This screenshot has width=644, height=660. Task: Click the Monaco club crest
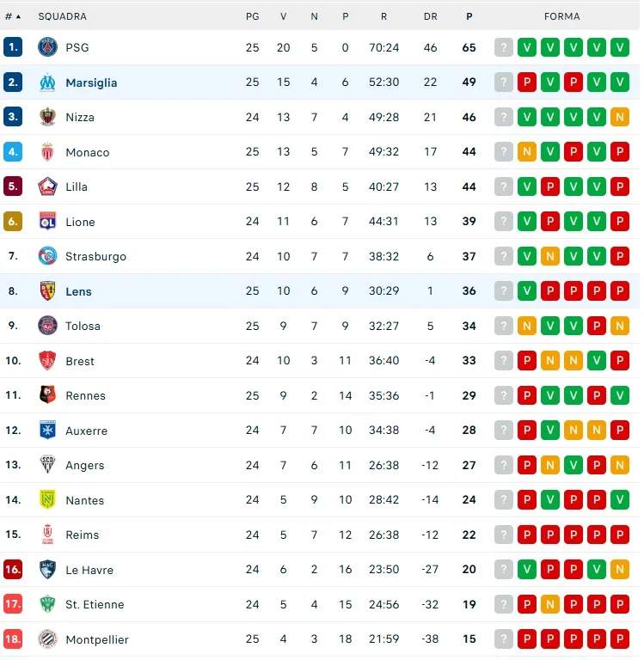pos(47,152)
